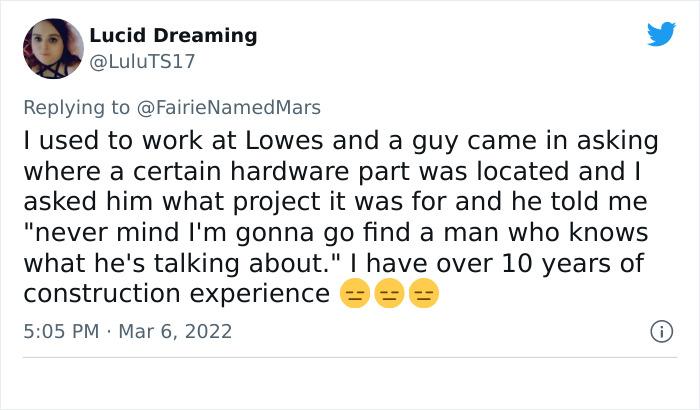Click the Twitter bird logo
The width and height of the screenshot is (700, 410).
coord(661,34)
